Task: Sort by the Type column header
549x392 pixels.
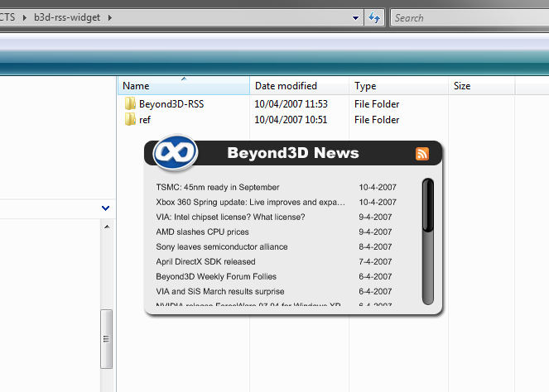Action: click(399, 86)
